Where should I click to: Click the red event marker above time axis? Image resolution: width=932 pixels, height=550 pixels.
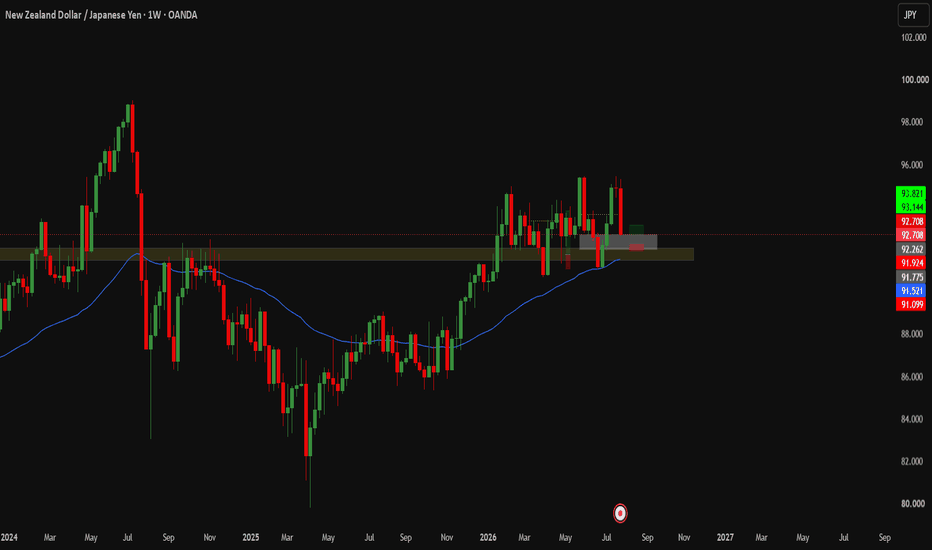(x=620, y=513)
